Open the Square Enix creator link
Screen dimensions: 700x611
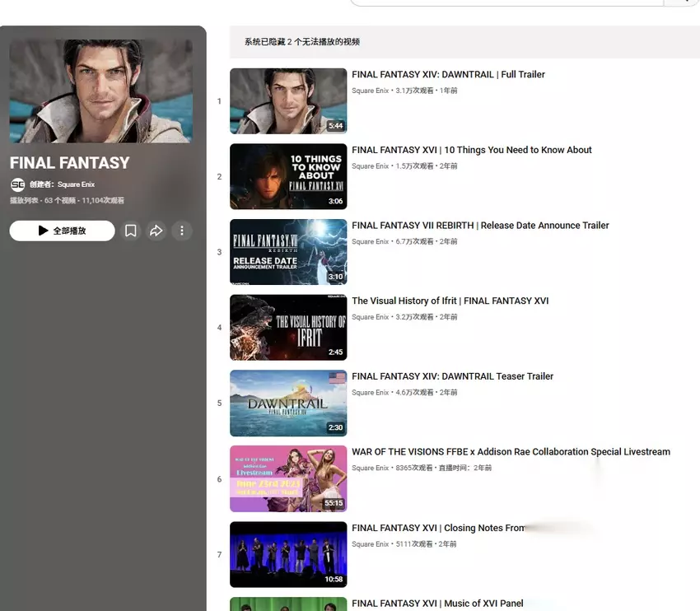[76, 185]
